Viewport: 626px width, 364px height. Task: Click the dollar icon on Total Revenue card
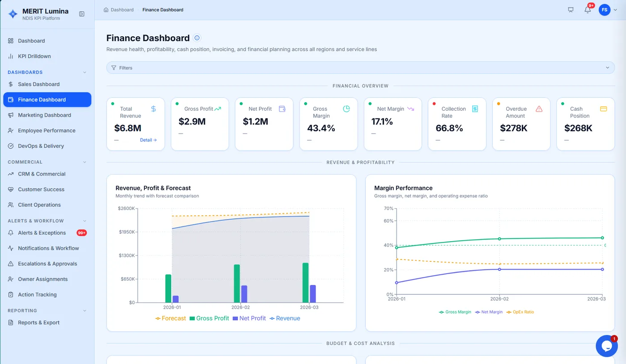click(x=153, y=109)
